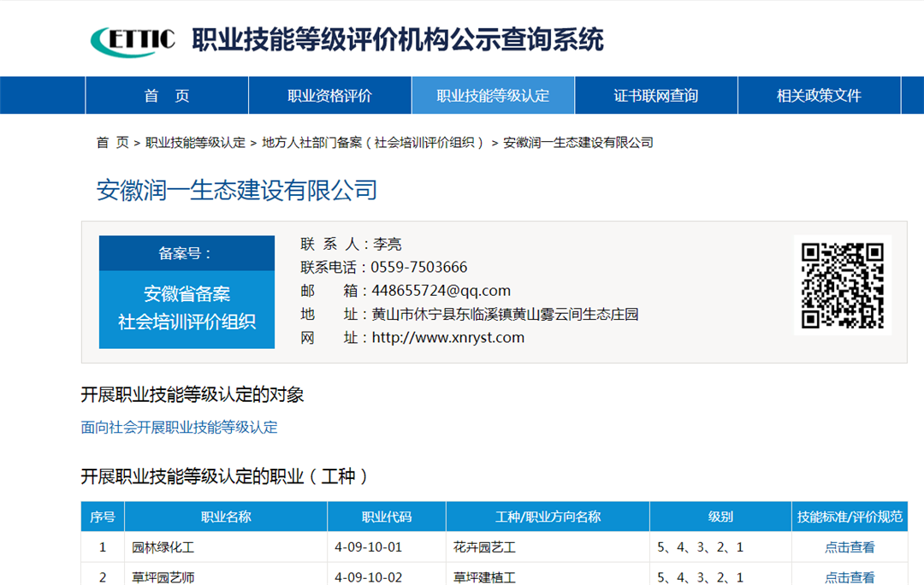Select the 职业技能等级认定 navigation tab
Image resolution: width=924 pixels, height=585 pixels.
(x=493, y=96)
